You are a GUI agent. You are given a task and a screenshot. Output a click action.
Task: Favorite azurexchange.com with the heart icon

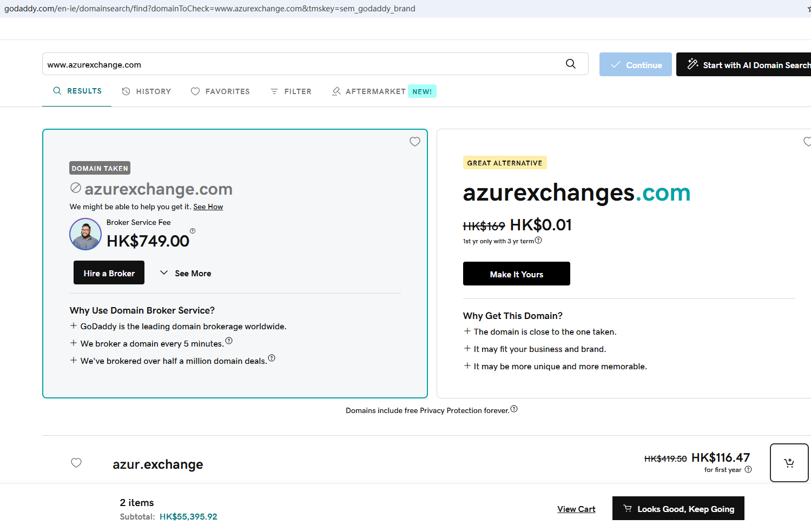click(415, 142)
